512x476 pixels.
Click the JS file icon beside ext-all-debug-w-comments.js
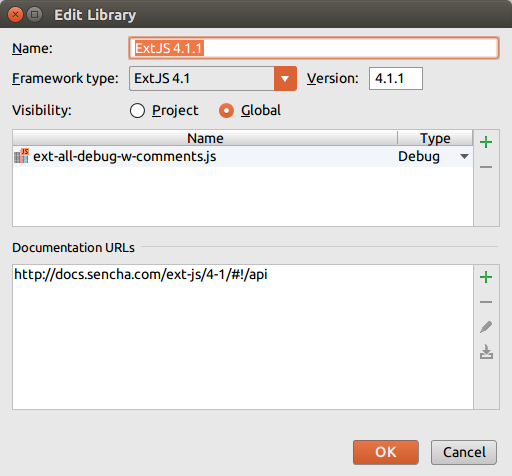click(x=21, y=156)
